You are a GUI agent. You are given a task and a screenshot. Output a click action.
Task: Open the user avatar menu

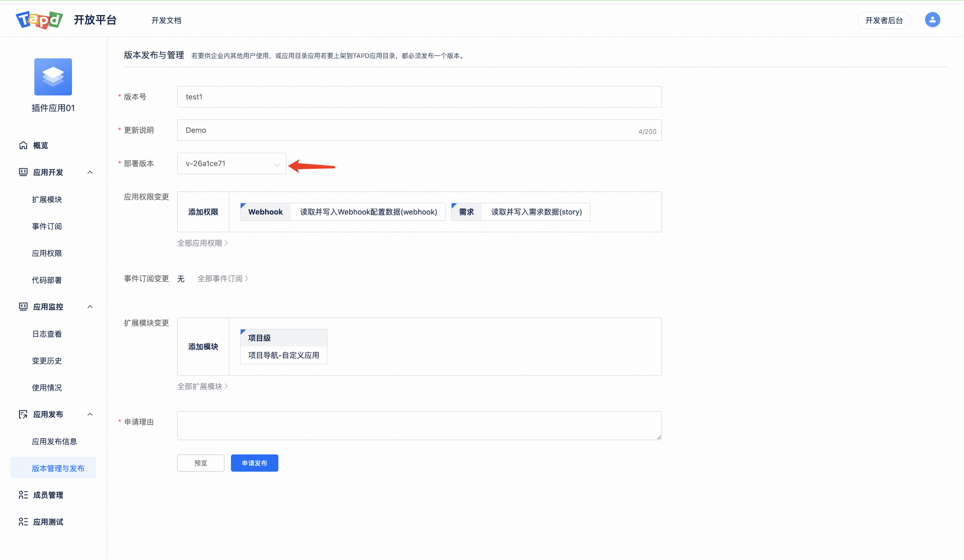(932, 20)
